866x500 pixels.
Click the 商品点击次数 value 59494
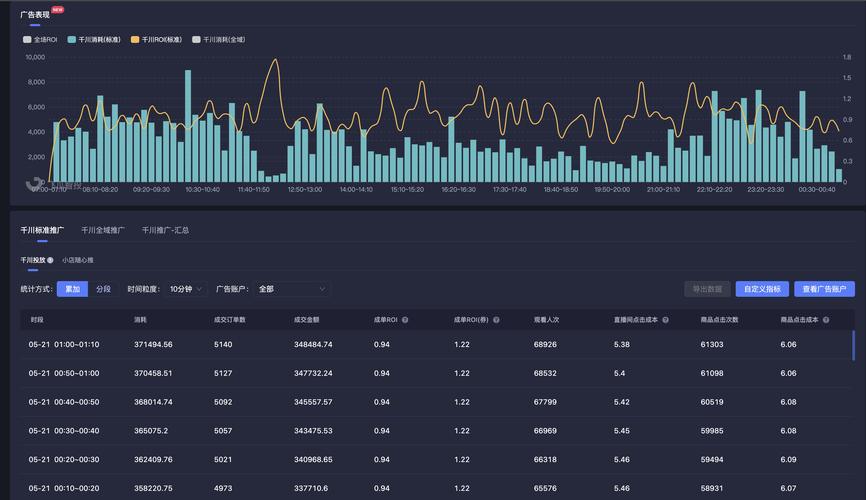pyautogui.click(x=712, y=459)
